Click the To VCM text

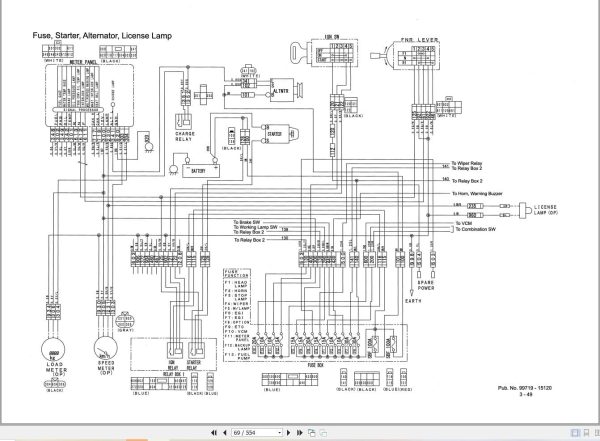(x=464, y=223)
